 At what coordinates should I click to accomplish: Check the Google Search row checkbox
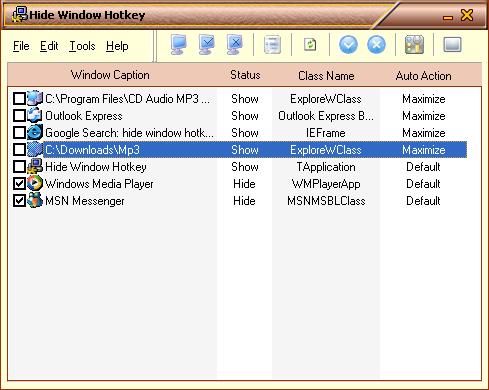pos(19,133)
